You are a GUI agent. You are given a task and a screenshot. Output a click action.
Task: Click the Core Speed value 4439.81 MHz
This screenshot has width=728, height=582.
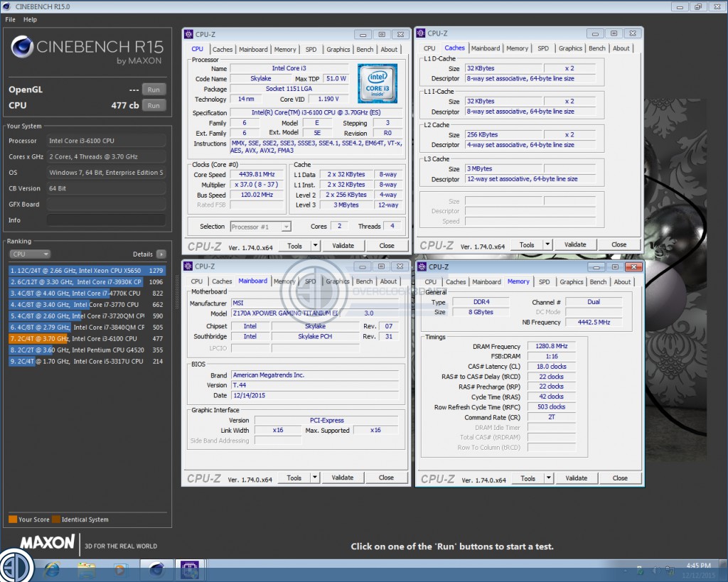pyautogui.click(x=257, y=175)
